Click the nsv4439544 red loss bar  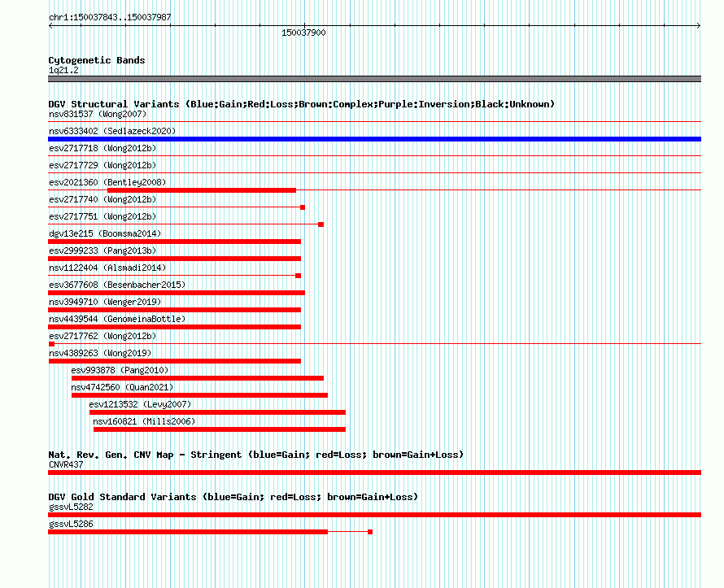coord(175,327)
